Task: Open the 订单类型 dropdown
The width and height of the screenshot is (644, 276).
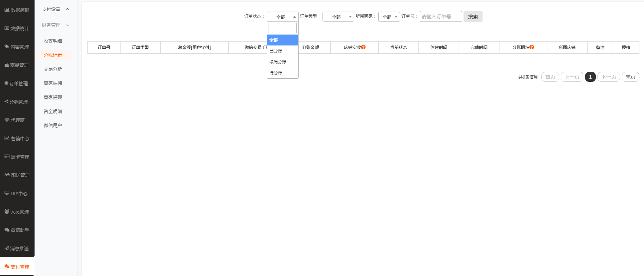Action: pos(338,17)
